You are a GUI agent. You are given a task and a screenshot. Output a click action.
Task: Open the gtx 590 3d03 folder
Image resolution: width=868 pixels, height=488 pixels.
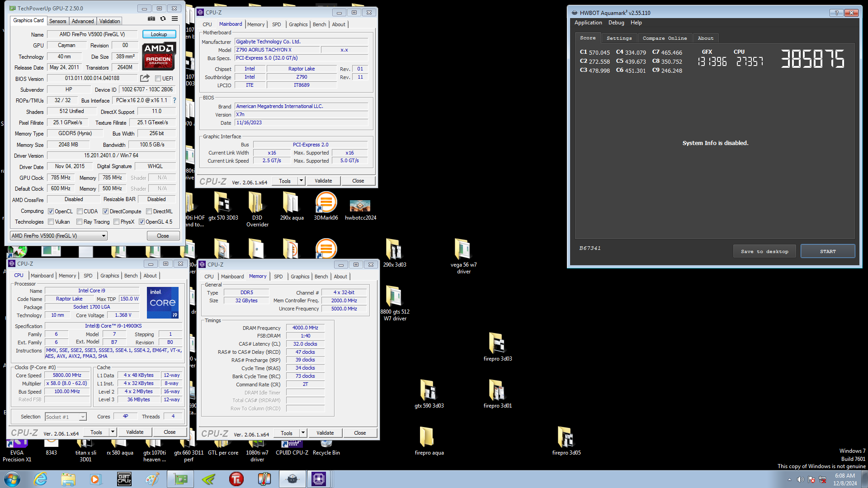point(429,394)
